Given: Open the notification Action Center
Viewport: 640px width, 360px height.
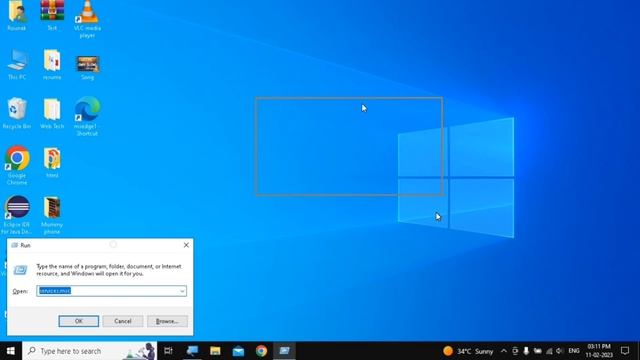Looking at the screenshot, I should pos(625,351).
